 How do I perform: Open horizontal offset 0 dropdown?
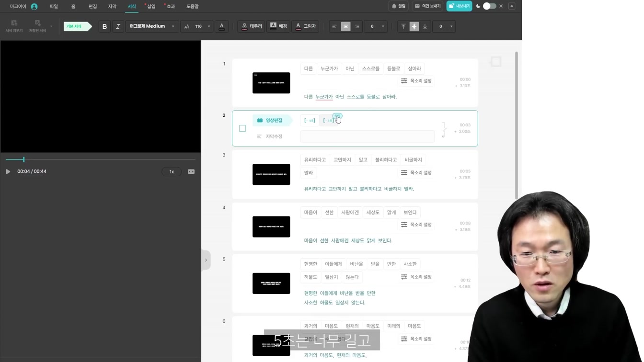(376, 26)
